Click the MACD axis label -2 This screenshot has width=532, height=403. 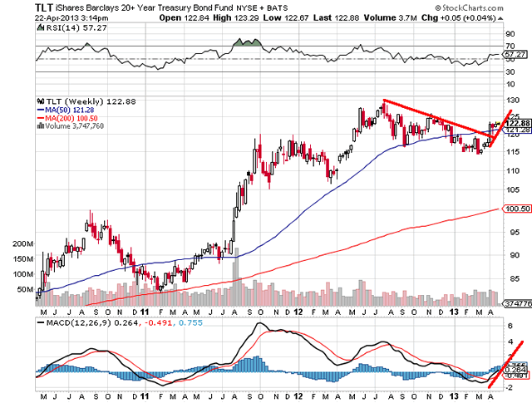[509, 388]
